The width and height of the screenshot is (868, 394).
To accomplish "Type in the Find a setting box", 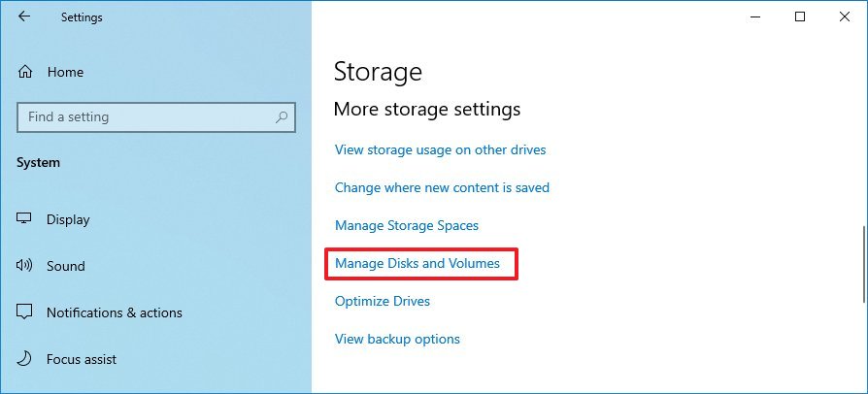I will [146, 117].
